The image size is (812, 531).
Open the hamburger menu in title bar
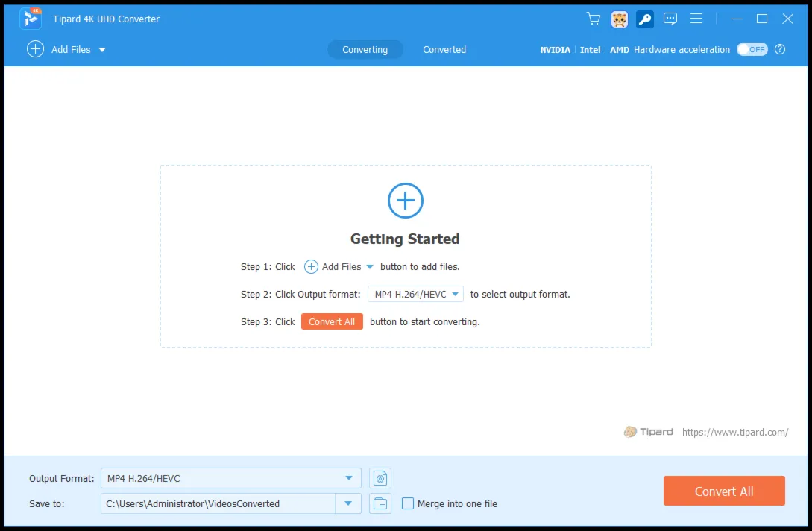[696, 19]
